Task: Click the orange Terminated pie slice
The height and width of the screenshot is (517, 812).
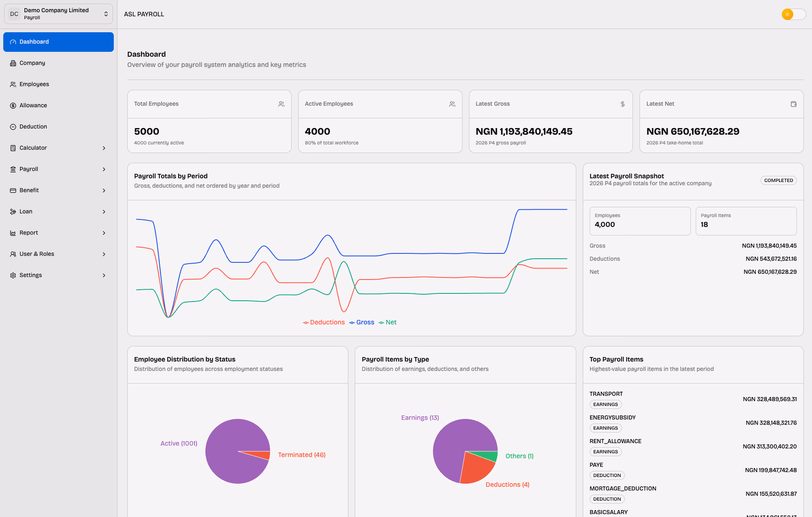Action: 263,455
